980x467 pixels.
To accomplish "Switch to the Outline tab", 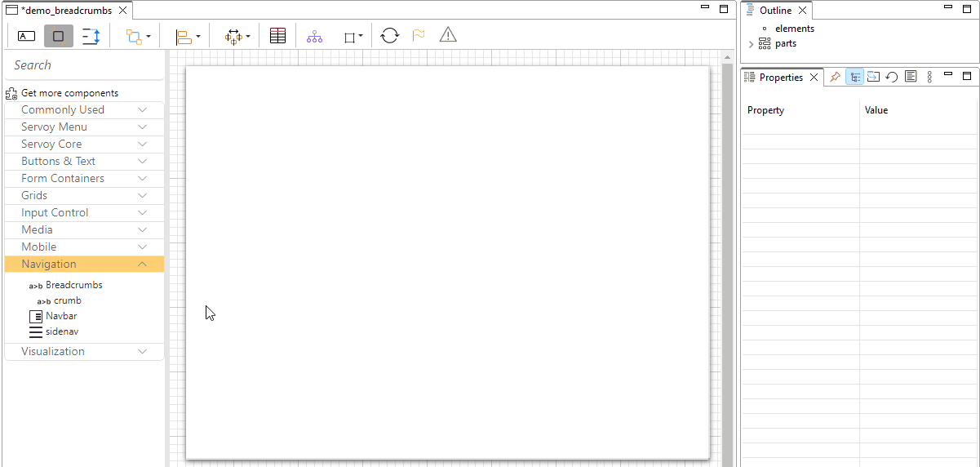I will [775, 11].
